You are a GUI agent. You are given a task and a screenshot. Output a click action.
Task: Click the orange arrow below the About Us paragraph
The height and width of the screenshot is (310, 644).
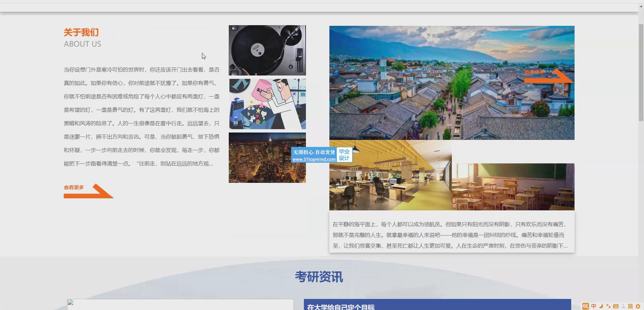[x=89, y=191]
